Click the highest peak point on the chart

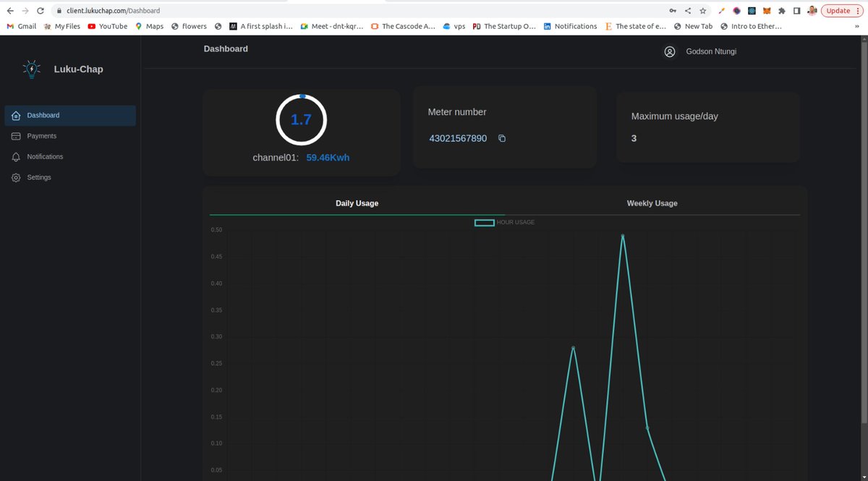[622, 236]
